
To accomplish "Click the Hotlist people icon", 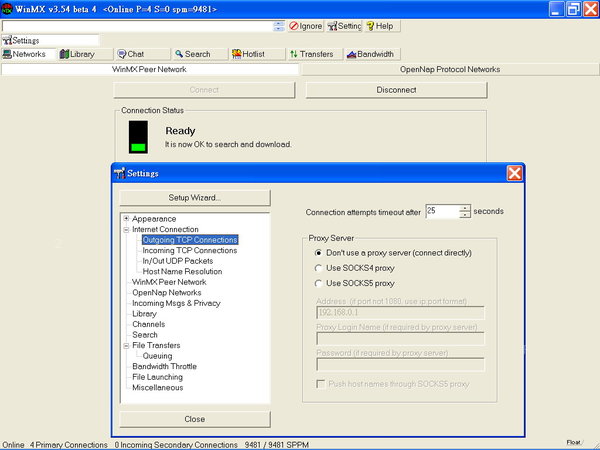I will pyautogui.click(x=236, y=54).
